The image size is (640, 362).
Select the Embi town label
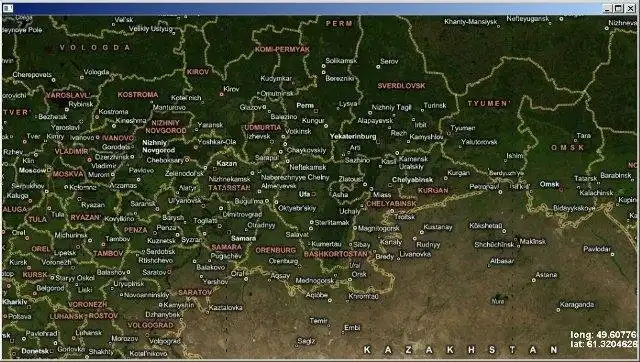[352, 328]
